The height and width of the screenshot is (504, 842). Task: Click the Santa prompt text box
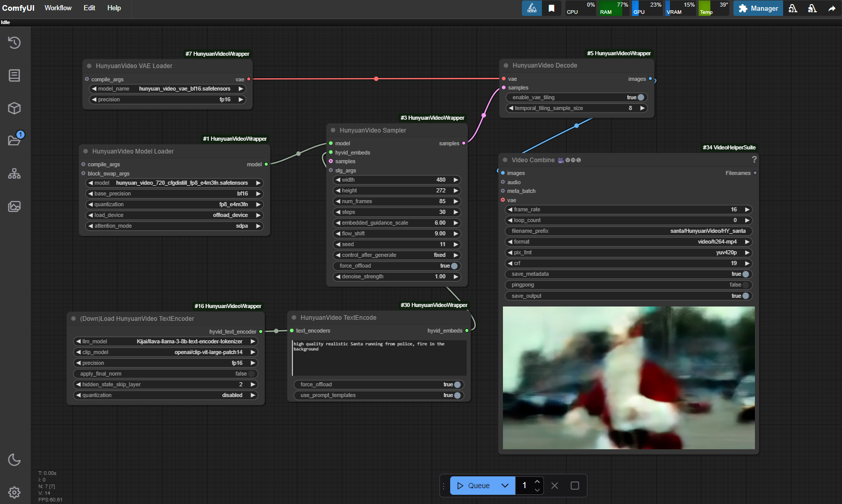tap(380, 358)
